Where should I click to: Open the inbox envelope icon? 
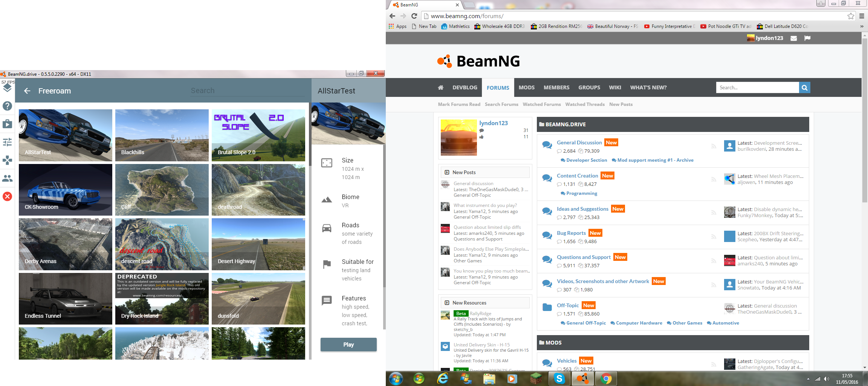pyautogui.click(x=793, y=38)
